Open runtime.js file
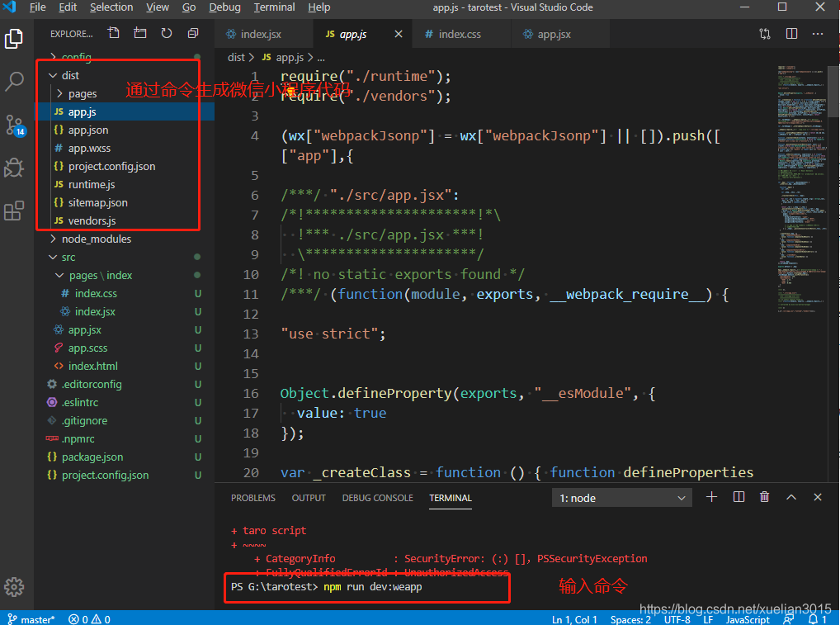The width and height of the screenshot is (840, 625). click(125, 184)
